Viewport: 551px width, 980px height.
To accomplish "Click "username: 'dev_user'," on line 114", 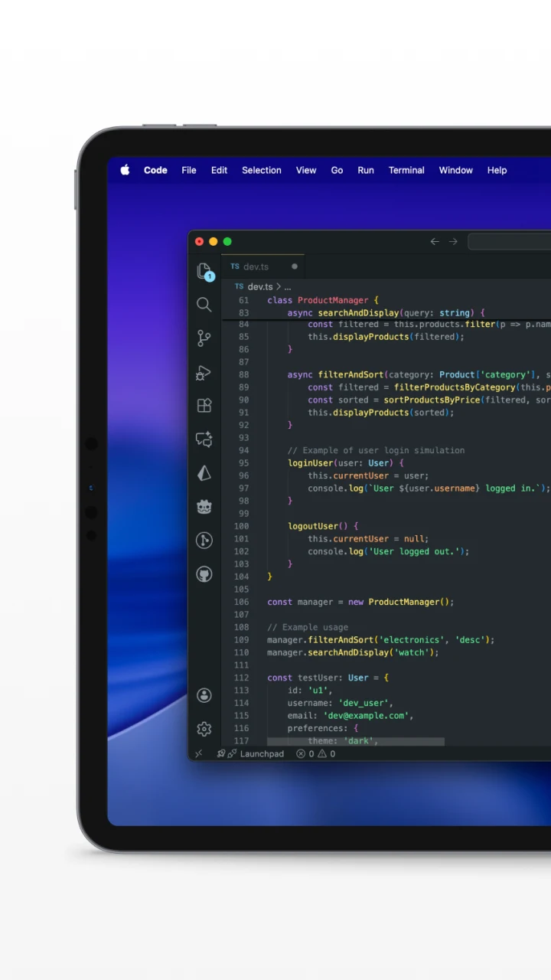I will [x=341, y=703].
